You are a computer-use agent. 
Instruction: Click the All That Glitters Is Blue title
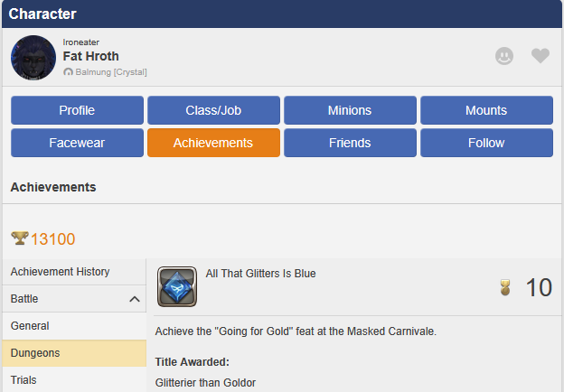261,274
